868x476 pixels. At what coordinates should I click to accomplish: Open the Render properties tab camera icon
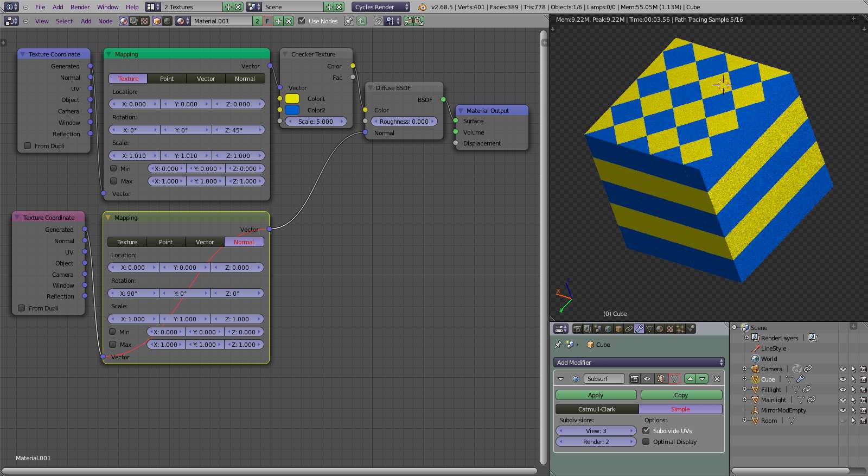(x=577, y=328)
